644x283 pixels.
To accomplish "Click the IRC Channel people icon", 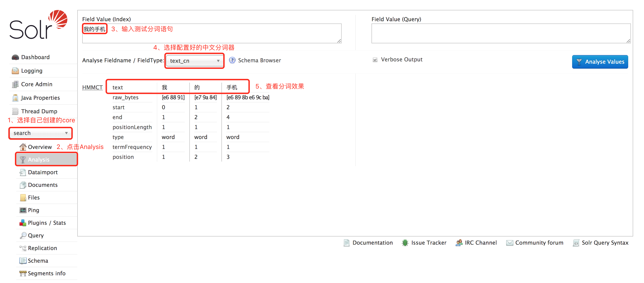I will click(459, 243).
